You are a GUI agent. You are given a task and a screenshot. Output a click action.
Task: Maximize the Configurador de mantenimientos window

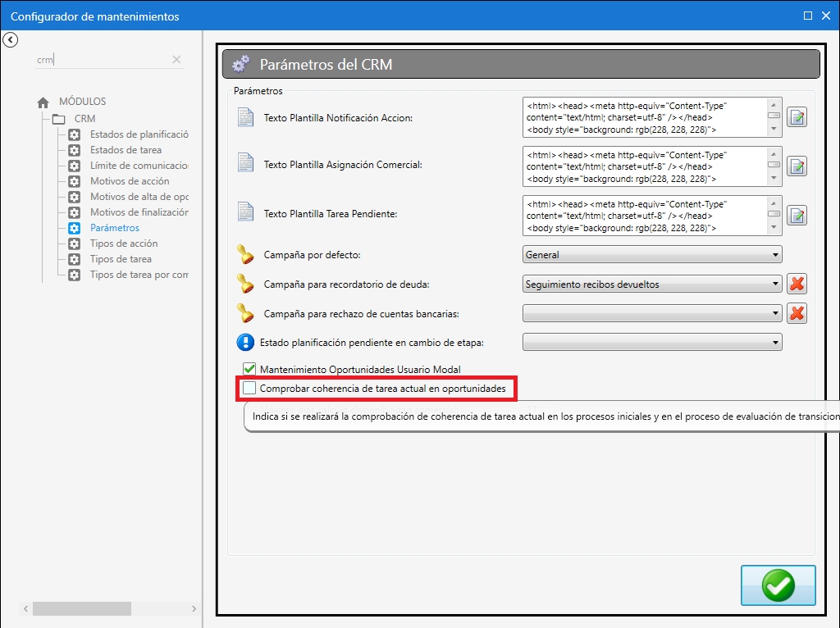[808, 16]
